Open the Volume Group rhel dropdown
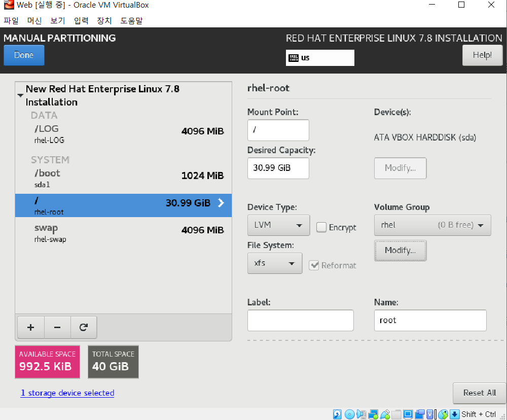Viewport: 507px width, 420px height. (432, 225)
